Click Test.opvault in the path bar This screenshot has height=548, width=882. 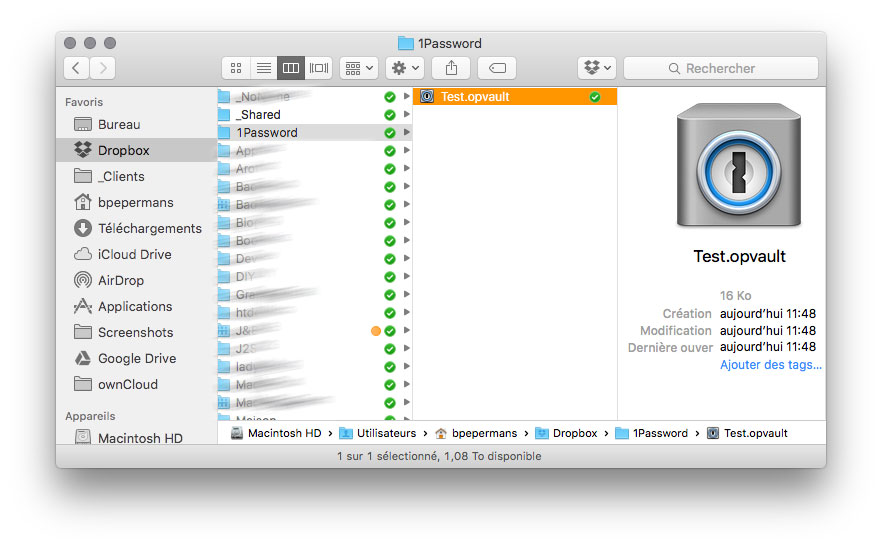coord(747,433)
